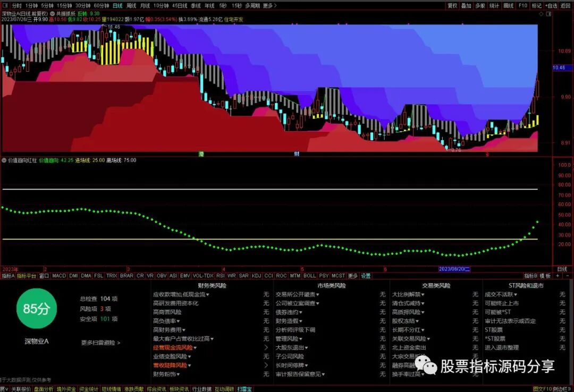Click the minus button at the indicator bar's right end
This screenshot has width=574, height=392.
click(568, 276)
